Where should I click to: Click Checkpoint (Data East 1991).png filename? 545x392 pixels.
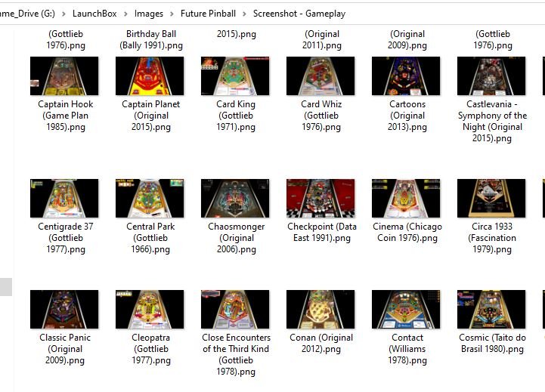322,232
